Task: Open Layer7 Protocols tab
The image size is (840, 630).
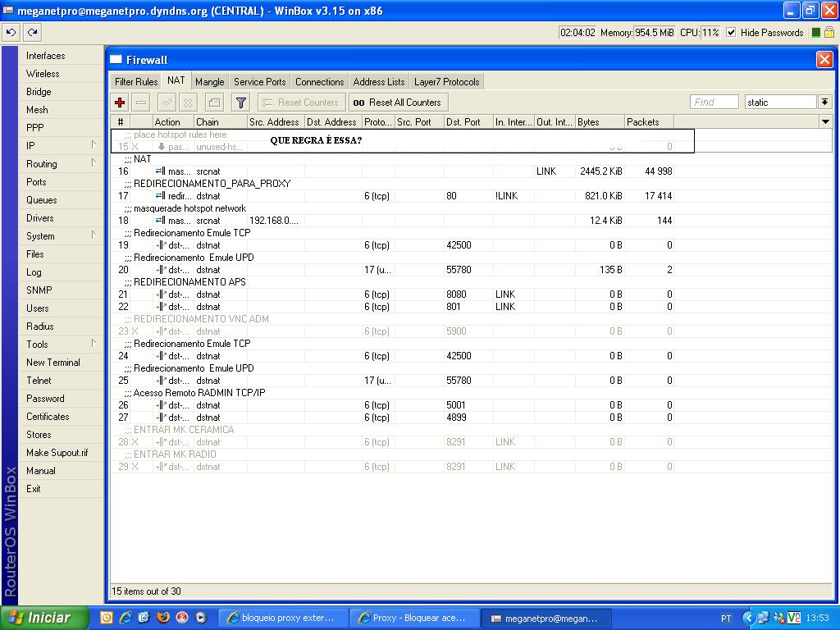Action: (447, 82)
